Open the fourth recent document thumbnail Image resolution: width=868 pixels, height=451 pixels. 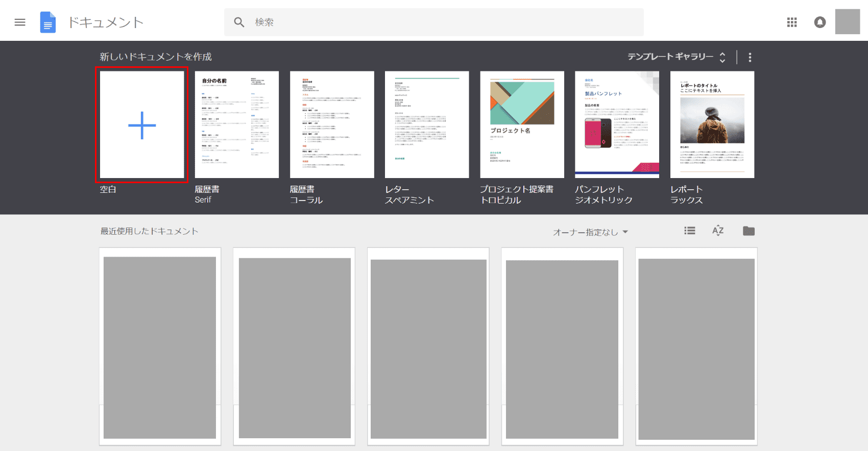coord(562,346)
